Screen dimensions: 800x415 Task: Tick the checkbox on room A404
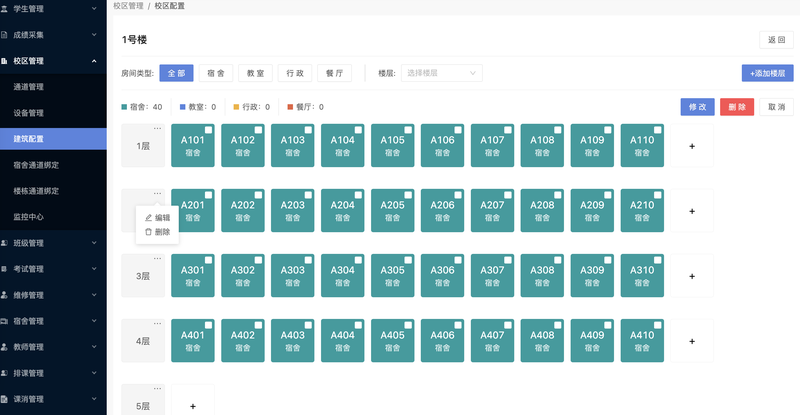coord(358,325)
